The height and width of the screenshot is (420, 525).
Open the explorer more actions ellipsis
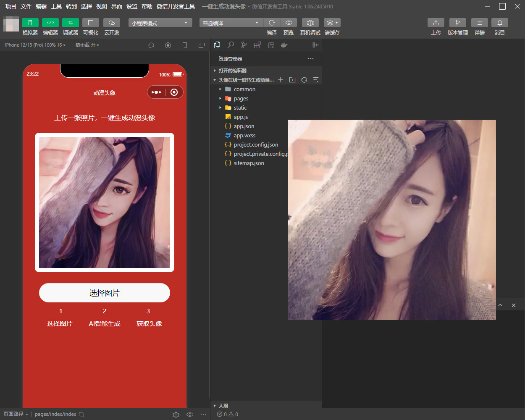tap(311, 58)
